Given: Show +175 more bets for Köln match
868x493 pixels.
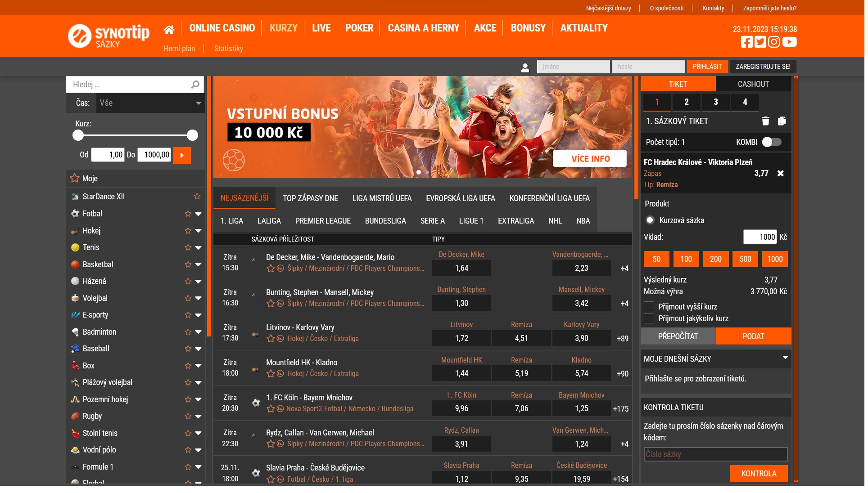Looking at the screenshot, I should 620,409.
